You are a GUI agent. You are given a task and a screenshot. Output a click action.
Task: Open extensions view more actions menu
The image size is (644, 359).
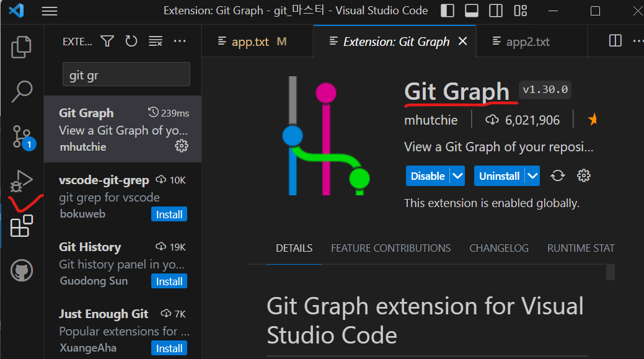coord(180,41)
